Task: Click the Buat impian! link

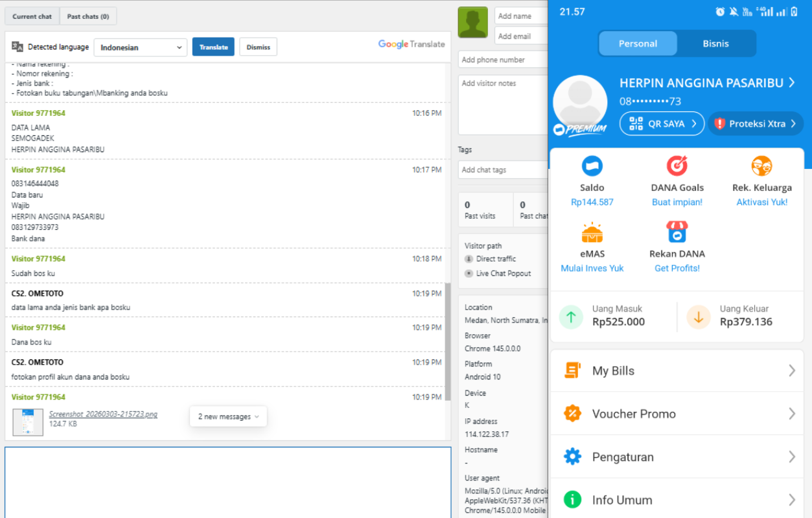Action: (677, 202)
